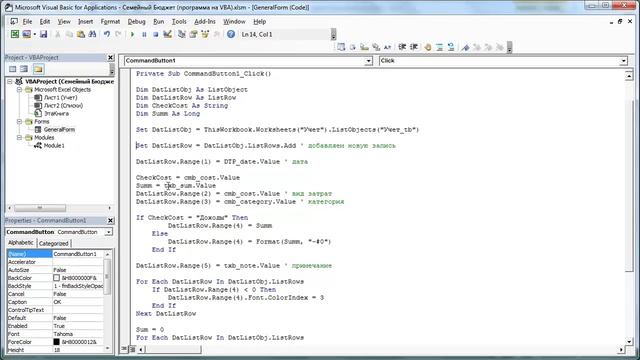Click View Code icon in Project panel
640x360 pixels.
pyautogui.click(x=13, y=69)
